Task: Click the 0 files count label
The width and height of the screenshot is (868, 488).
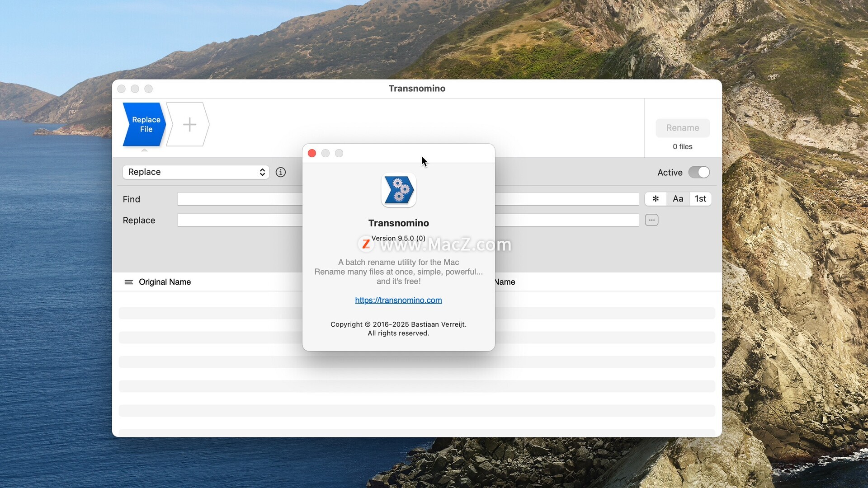Action: tap(683, 146)
